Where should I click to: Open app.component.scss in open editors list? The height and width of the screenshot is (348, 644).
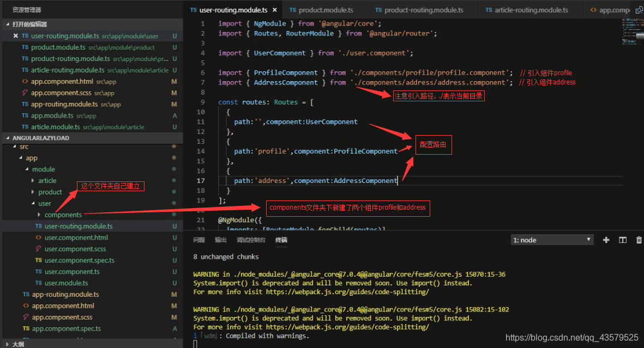(92, 93)
